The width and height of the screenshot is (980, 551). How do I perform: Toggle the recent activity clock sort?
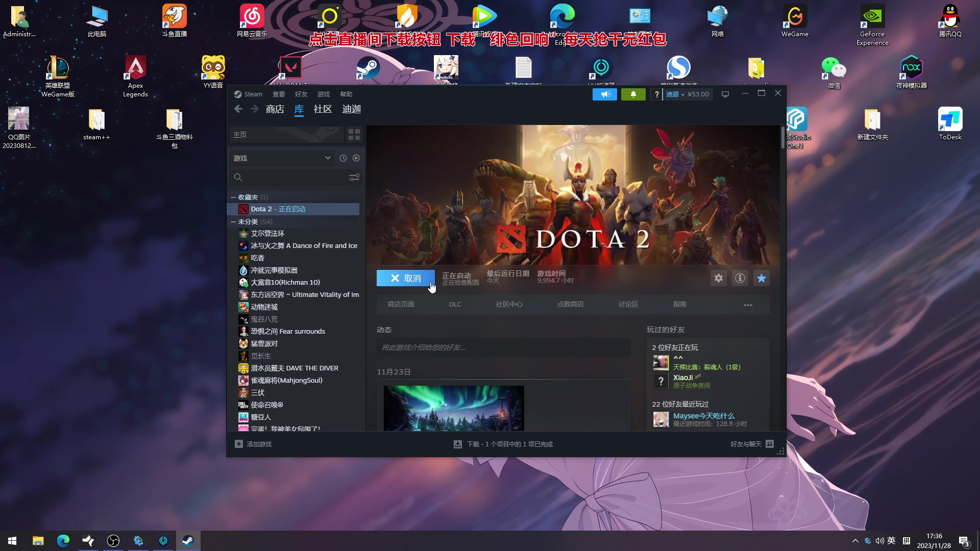point(343,158)
